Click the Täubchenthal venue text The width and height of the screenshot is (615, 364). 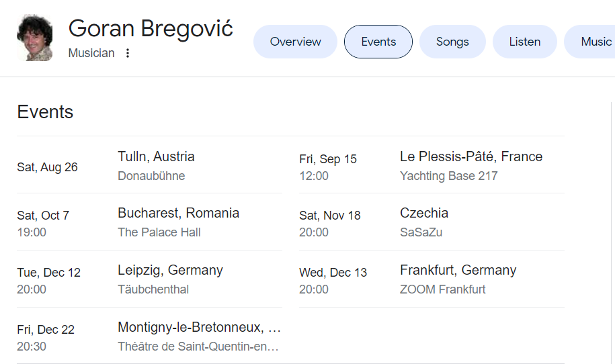[153, 289]
